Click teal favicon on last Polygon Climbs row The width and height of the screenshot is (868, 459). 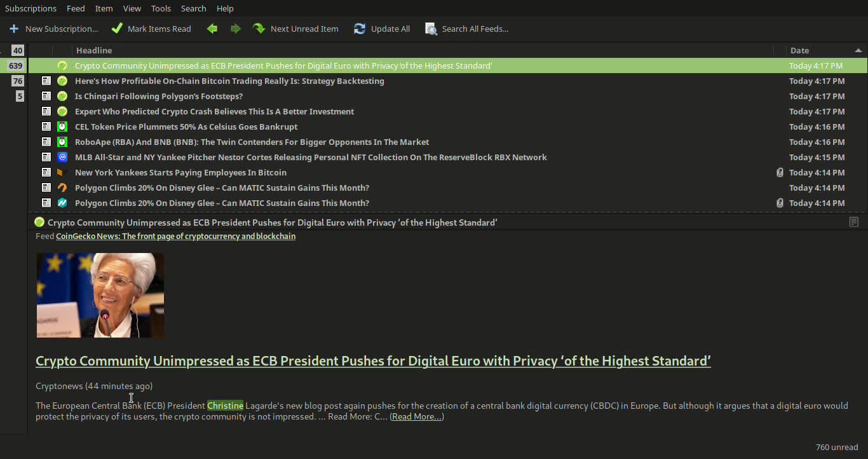click(x=62, y=203)
